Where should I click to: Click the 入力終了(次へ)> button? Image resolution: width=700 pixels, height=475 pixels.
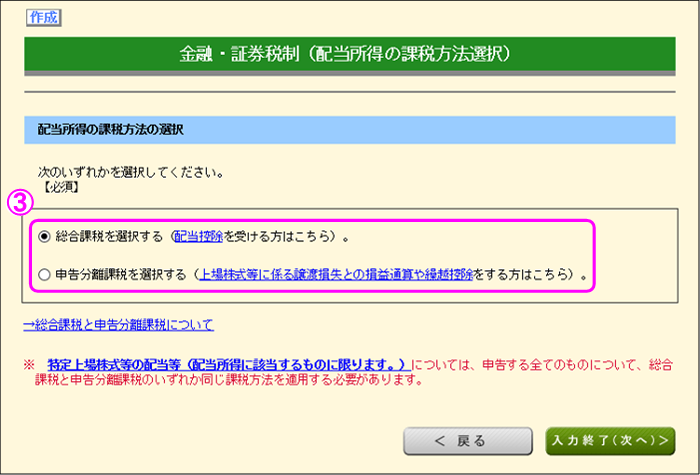(x=610, y=441)
